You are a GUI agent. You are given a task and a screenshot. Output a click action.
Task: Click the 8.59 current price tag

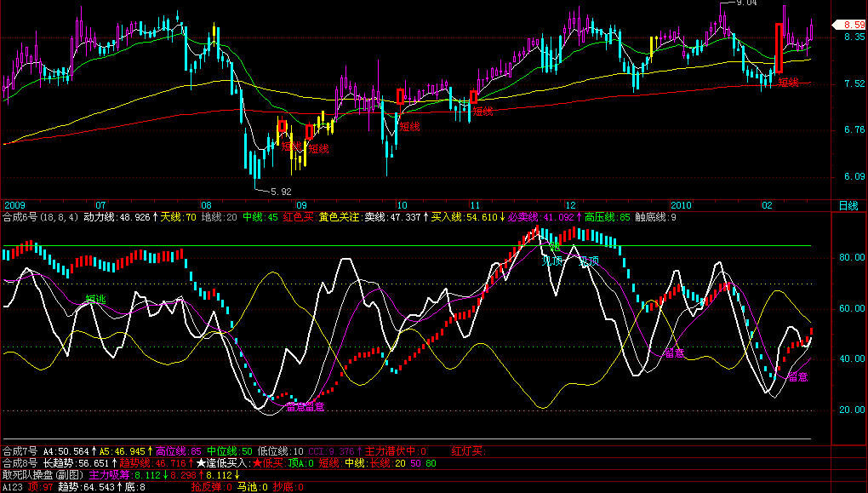point(850,25)
